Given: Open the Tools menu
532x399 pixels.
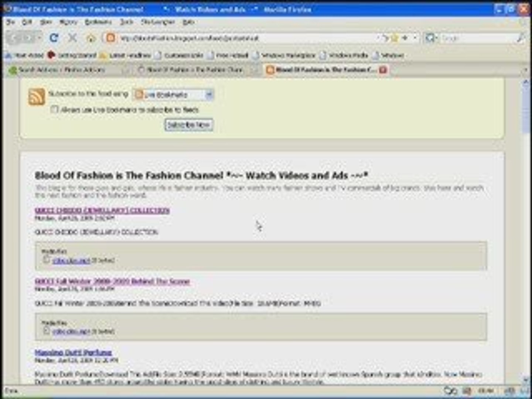Looking at the screenshot, I should (126, 22).
